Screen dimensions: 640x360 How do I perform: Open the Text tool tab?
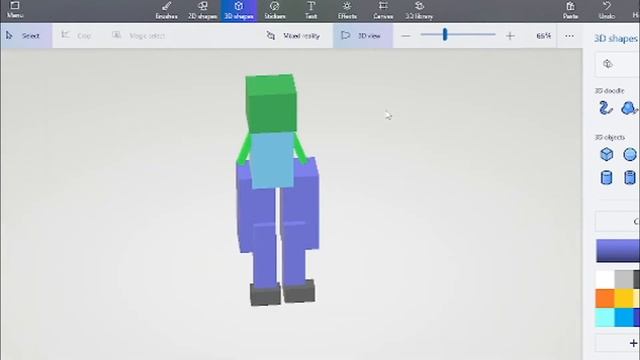coord(311,11)
